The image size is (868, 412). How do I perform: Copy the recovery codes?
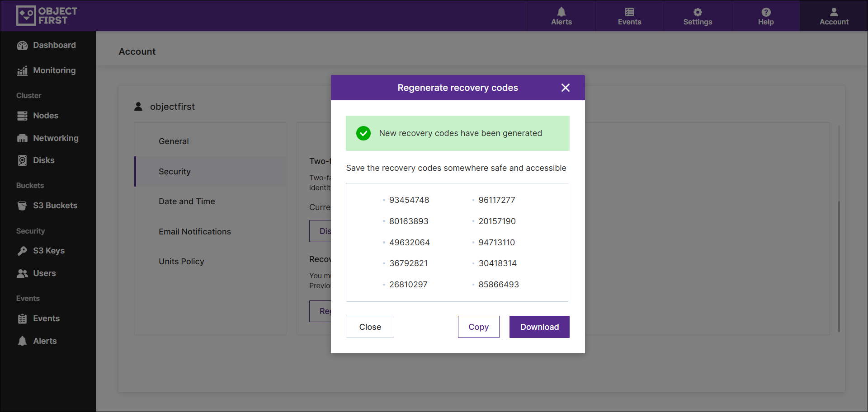478,327
